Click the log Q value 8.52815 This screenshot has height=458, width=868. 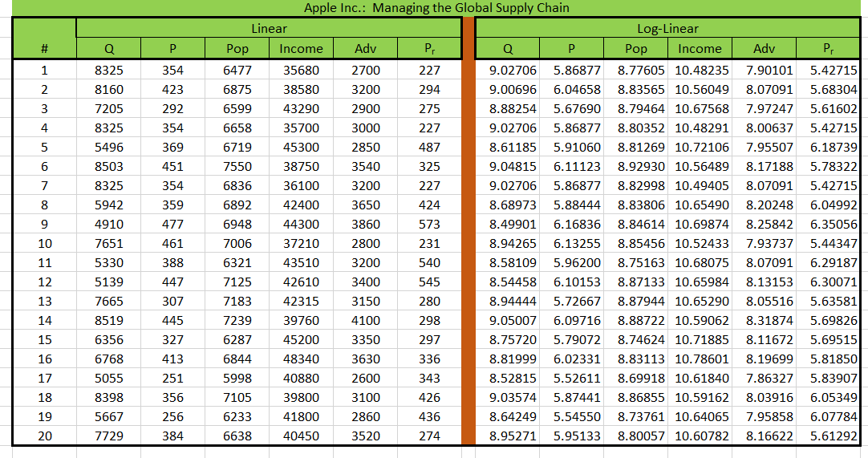click(x=513, y=379)
